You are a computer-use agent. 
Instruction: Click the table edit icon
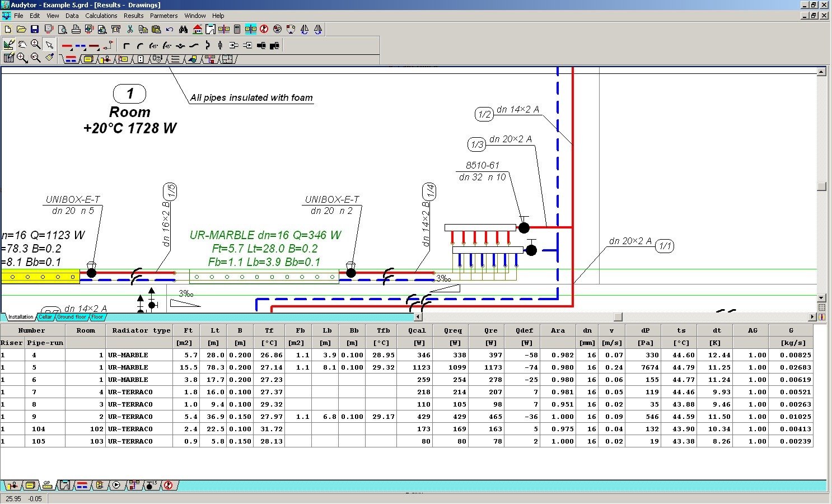[9, 57]
